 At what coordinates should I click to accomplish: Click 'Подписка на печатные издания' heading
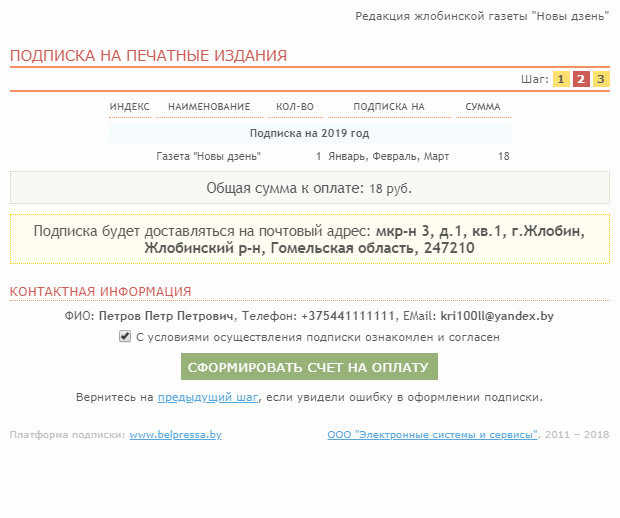148,56
